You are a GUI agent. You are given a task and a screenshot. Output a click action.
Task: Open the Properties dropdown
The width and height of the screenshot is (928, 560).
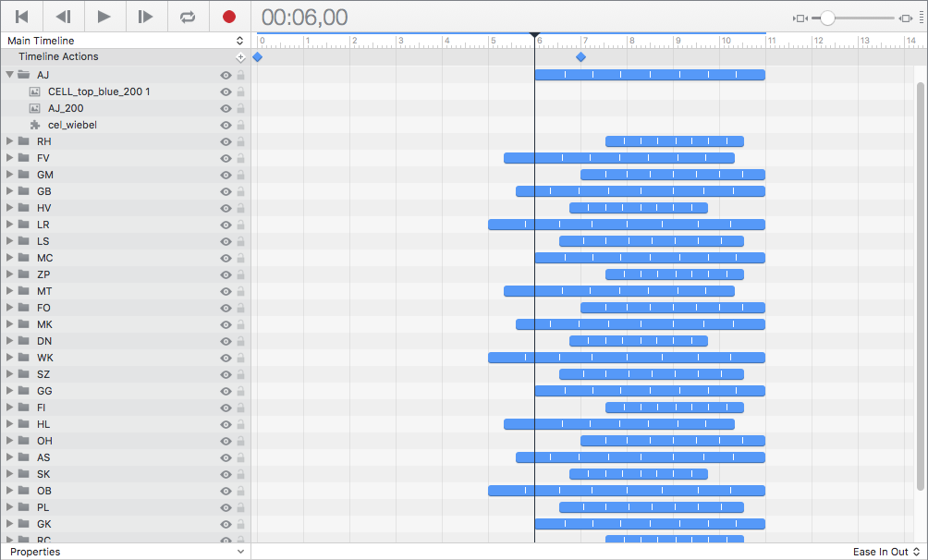126,552
